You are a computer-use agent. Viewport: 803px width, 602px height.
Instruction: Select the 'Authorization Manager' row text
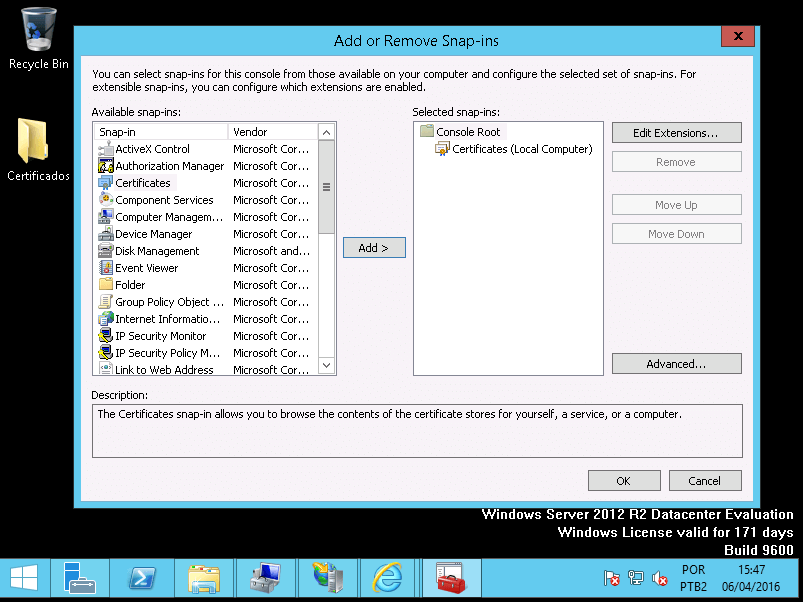click(x=170, y=166)
